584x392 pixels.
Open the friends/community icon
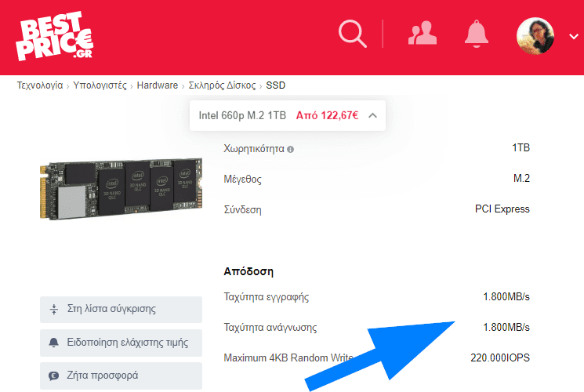(423, 34)
